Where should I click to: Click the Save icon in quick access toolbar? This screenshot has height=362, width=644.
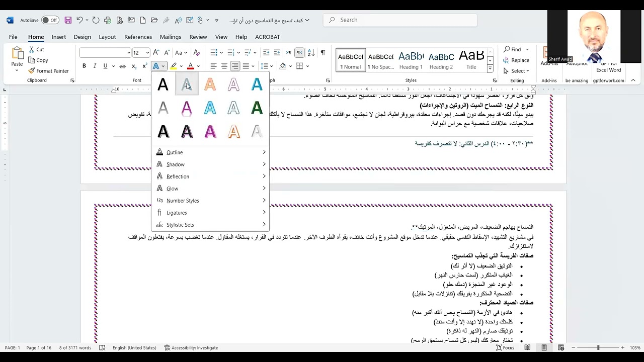[68, 20]
